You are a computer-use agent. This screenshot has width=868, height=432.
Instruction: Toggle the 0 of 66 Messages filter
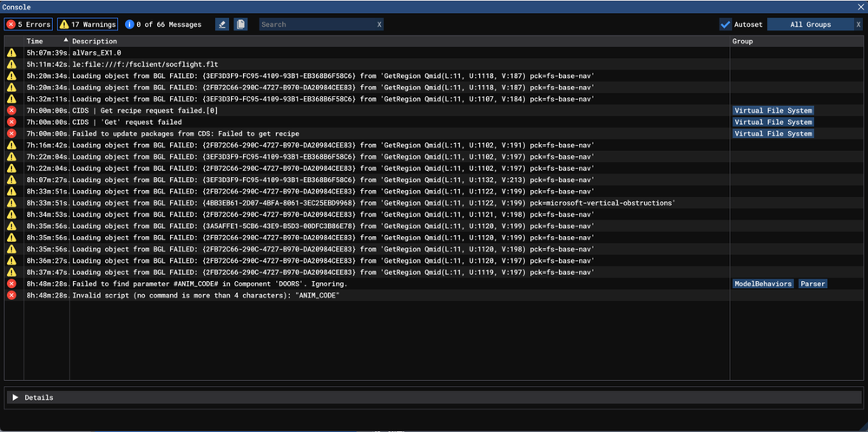click(x=163, y=24)
